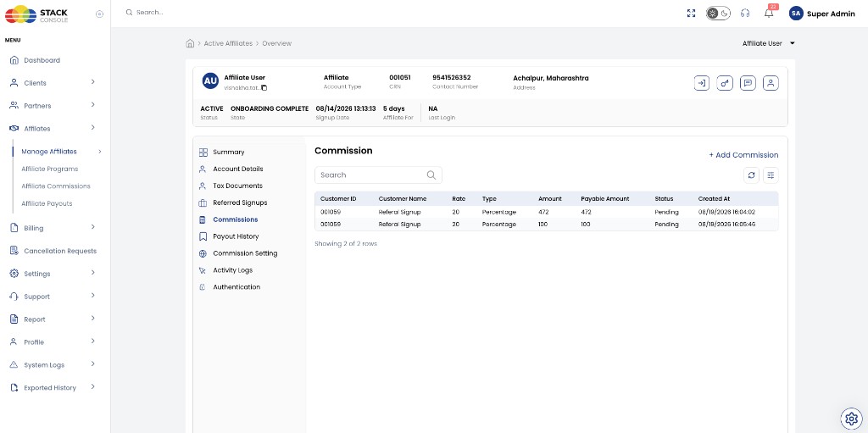Click Active Affiliates breadcrumb link
868x433 pixels.
228,43
